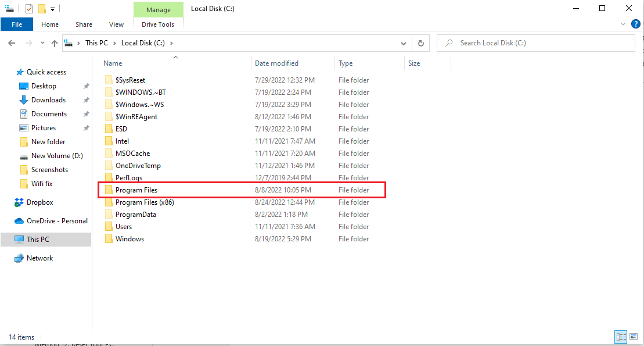Refresh the Local Disk (C:) view
Viewport: 644px width, 346px height.
(420, 43)
